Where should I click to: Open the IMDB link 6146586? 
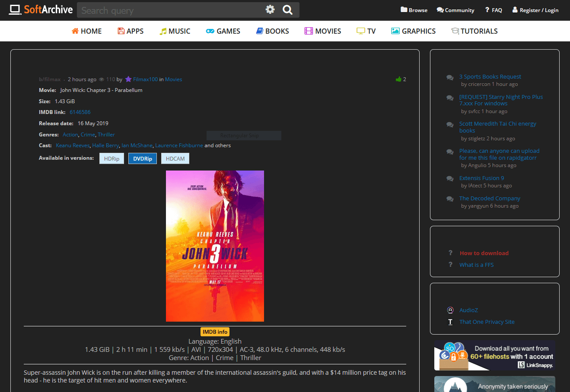[x=80, y=112]
